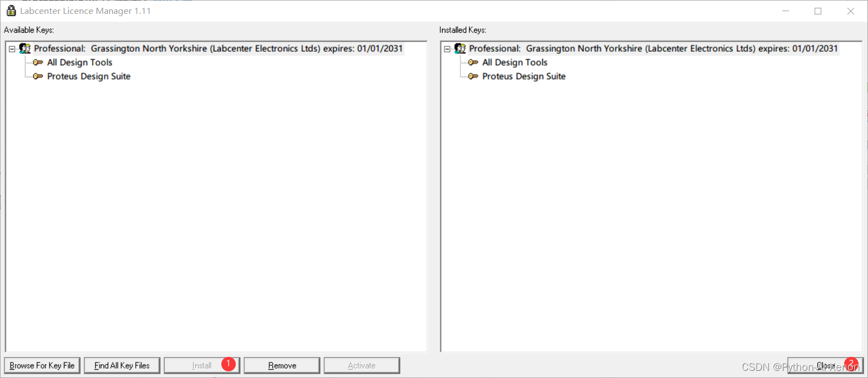Click the key icon beside All Design Tools in Installed Keys
Image resolution: width=868 pixels, height=378 pixels.
pyautogui.click(x=473, y=62)
